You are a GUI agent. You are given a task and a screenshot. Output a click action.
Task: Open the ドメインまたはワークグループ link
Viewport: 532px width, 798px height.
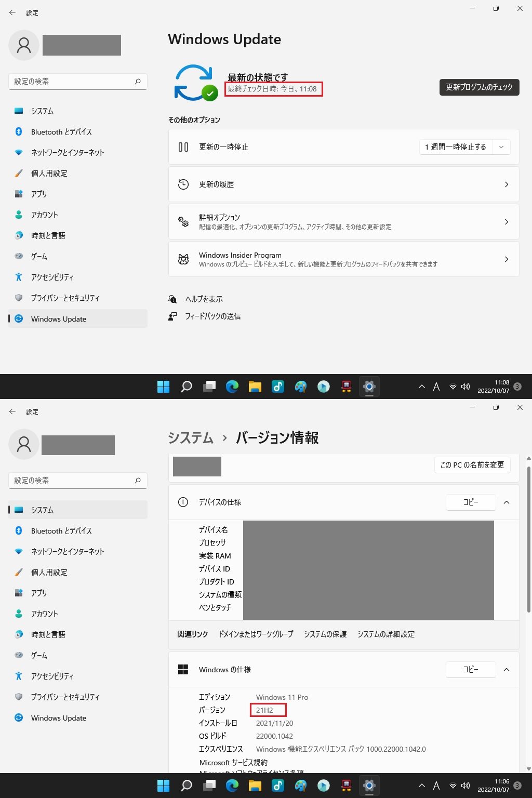point(256,634)
